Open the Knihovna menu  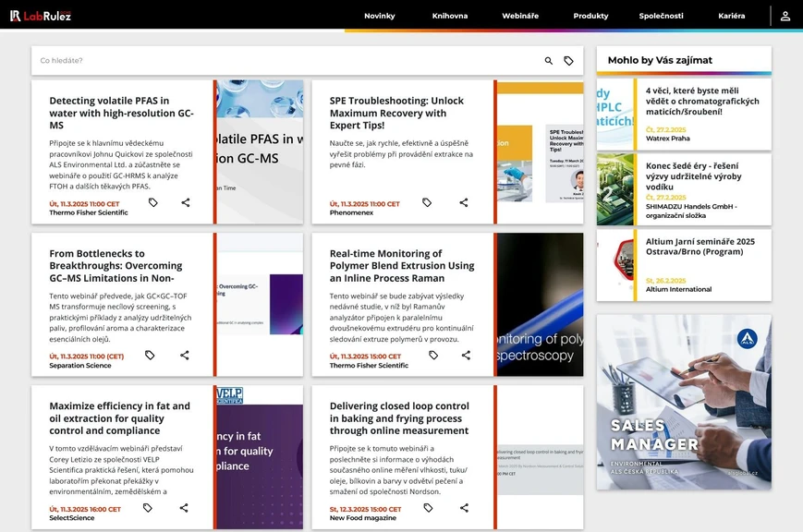click(x=449, y=16)
